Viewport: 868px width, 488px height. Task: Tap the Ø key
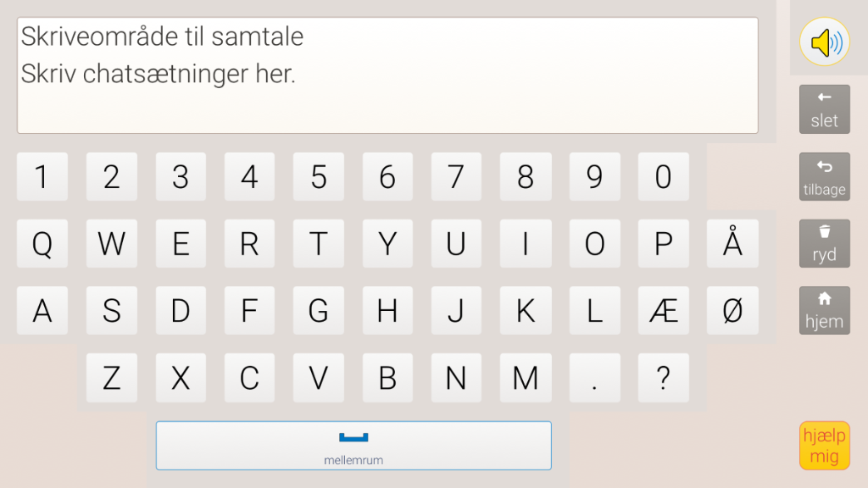(x=732, y=311)
